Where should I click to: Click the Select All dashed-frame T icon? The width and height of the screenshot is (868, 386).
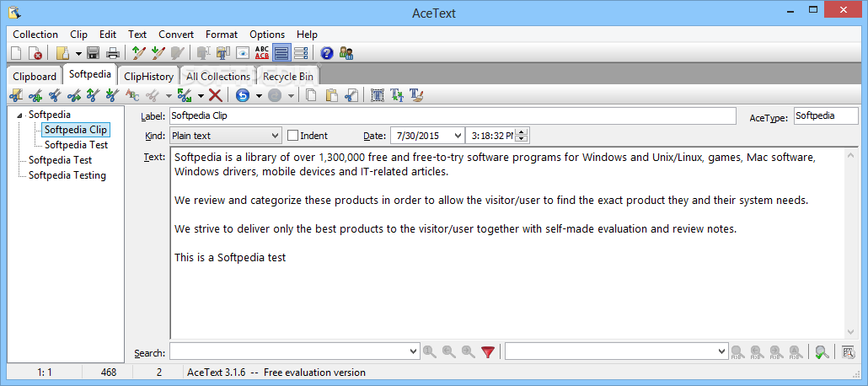coord(378,95)
